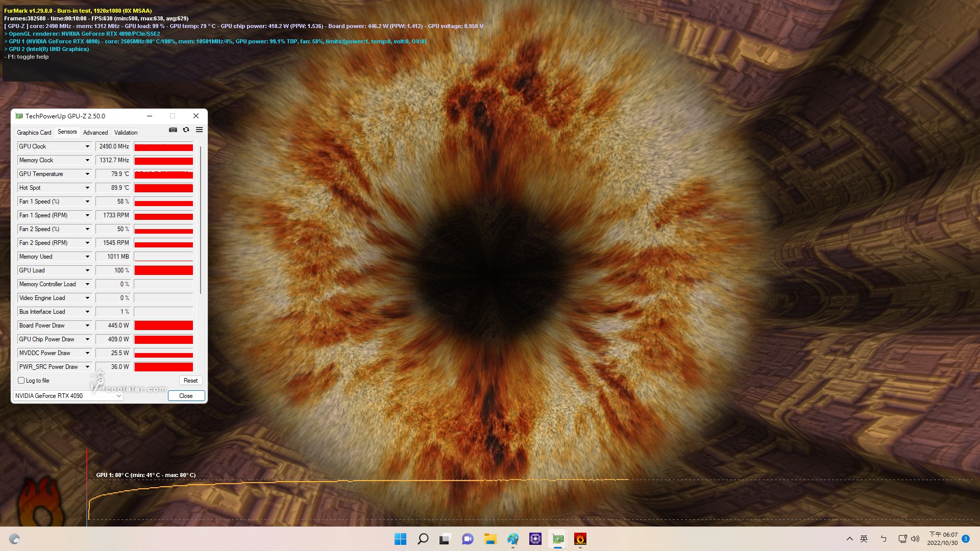Open the Fan 1 Speed (%) dropdown
This screenshot has height=551, width=980.
tap(87, 202)
